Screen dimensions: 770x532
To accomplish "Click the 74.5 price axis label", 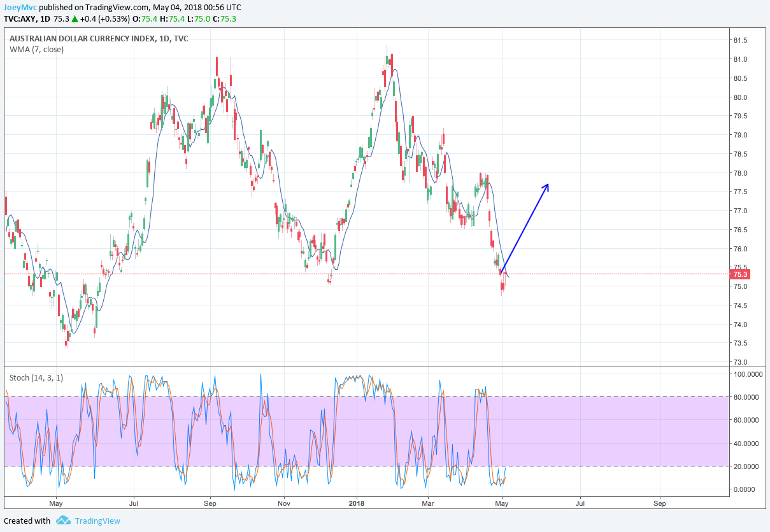I will 740,305.
